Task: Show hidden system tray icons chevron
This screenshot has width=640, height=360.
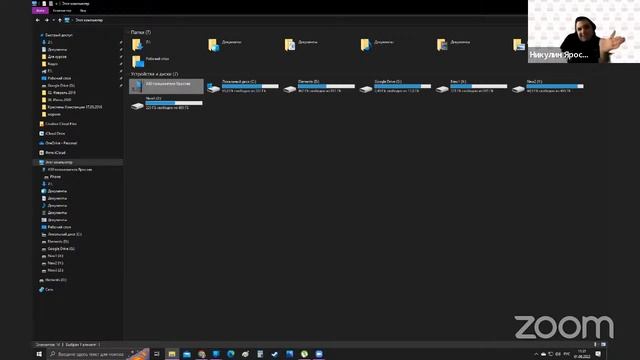Action: 536,354
